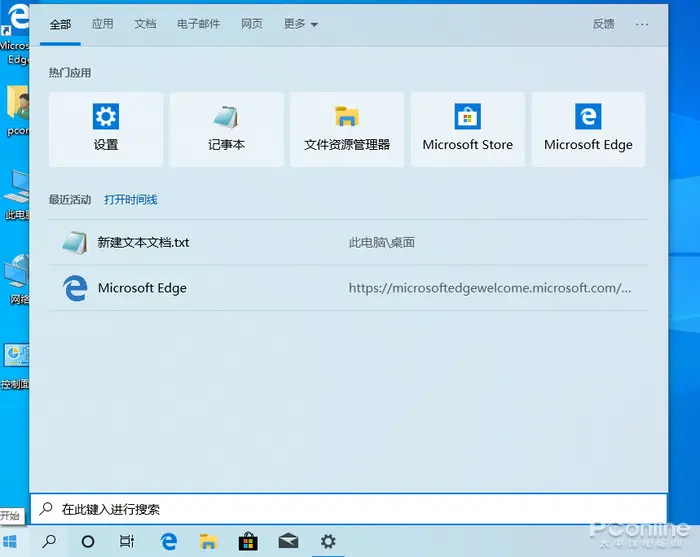Click the 此电脑\桌面 location text
This screenshot has width=700, height=557.
tap(382, 242)
